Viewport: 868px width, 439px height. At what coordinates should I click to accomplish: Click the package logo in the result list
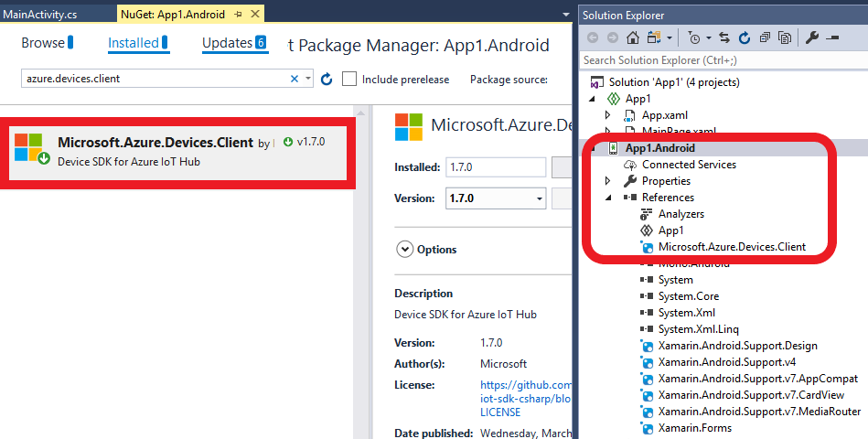coord(31,149)
